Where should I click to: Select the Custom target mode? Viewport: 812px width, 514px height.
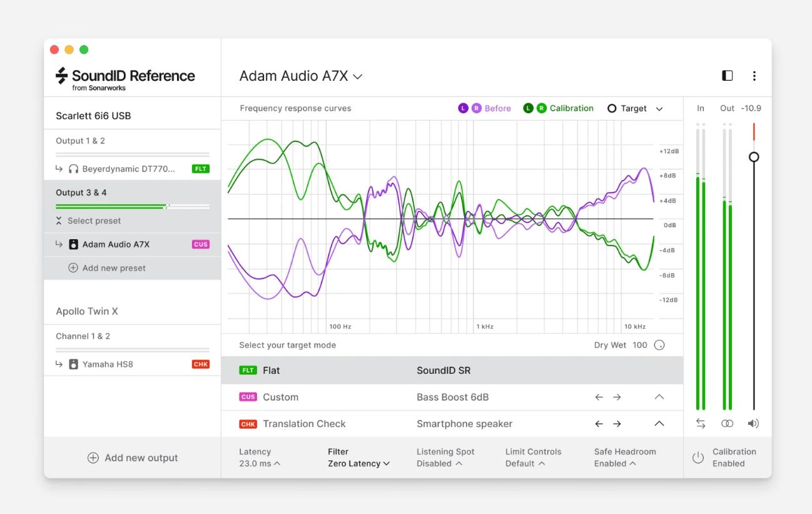coord(452,397)
